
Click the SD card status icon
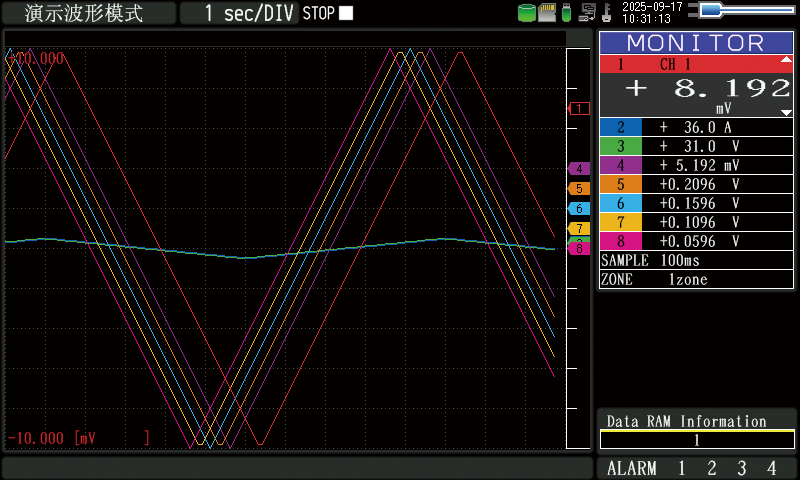point(546,13)
